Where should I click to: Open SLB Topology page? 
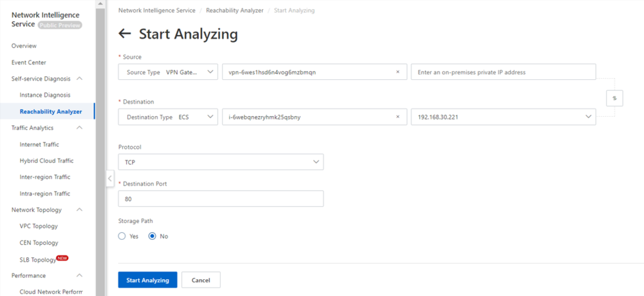point(38,260)
